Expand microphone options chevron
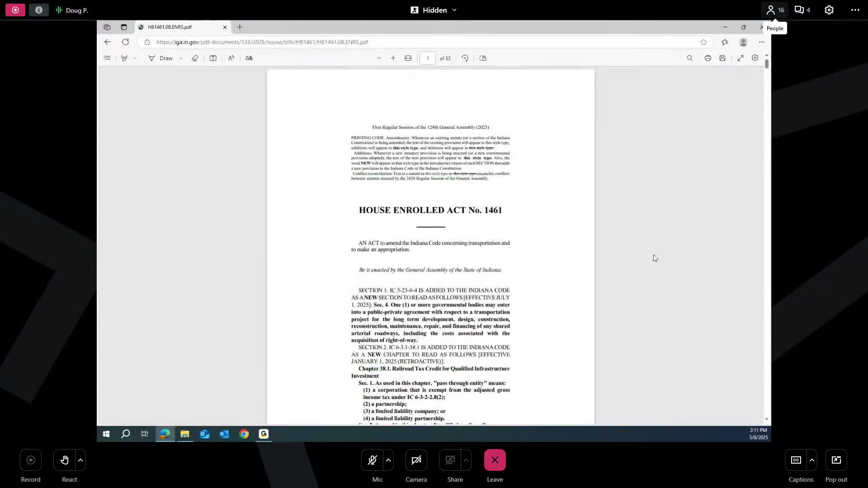This screenshot has width=868, height=488. click(x=388, y=460)
